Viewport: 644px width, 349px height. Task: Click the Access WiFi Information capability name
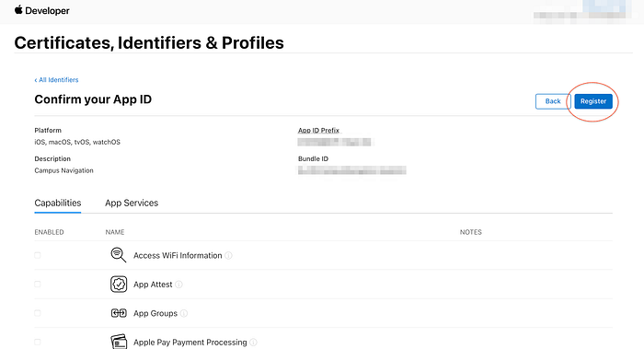click(178, 256)
